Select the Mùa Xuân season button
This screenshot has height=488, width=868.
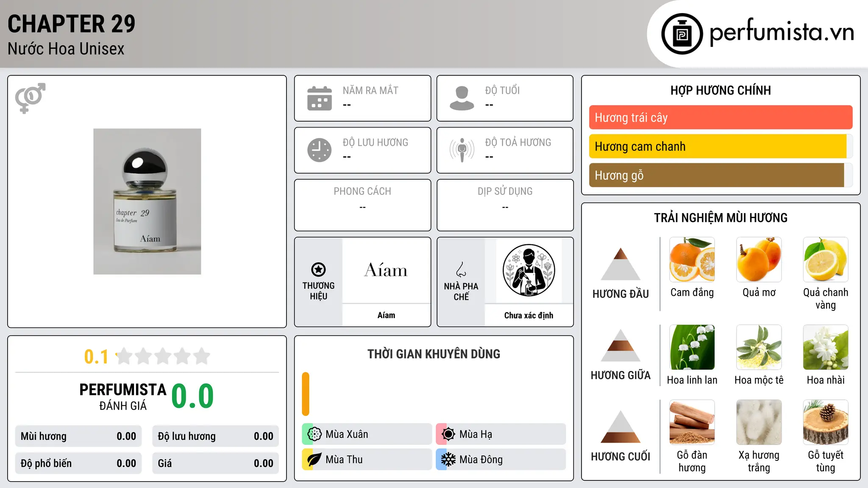367,434
